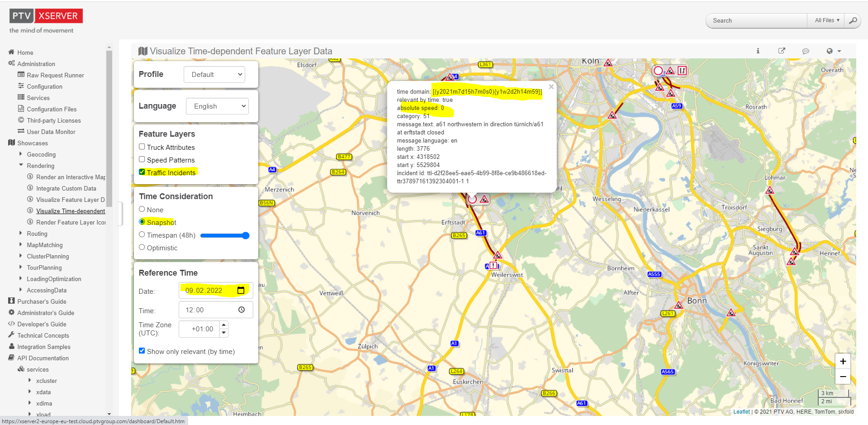The width and height of the screenshot is (868, 425).
Task: Enable the Speed Patterns layer
Action: coord(142,159)
